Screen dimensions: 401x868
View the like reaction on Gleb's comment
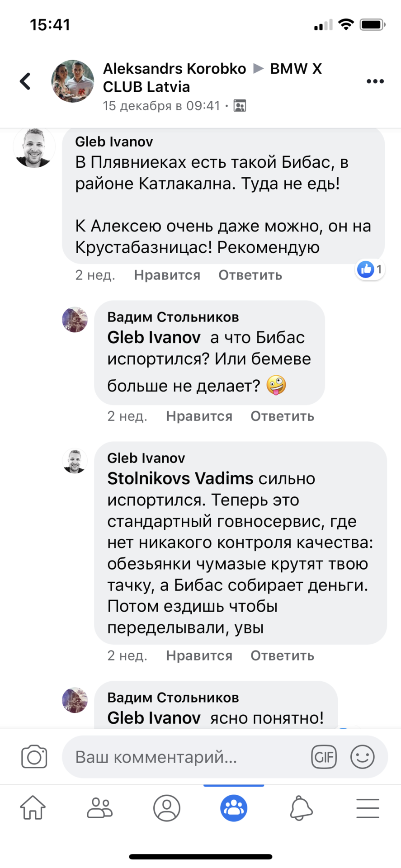coord(370,270)
